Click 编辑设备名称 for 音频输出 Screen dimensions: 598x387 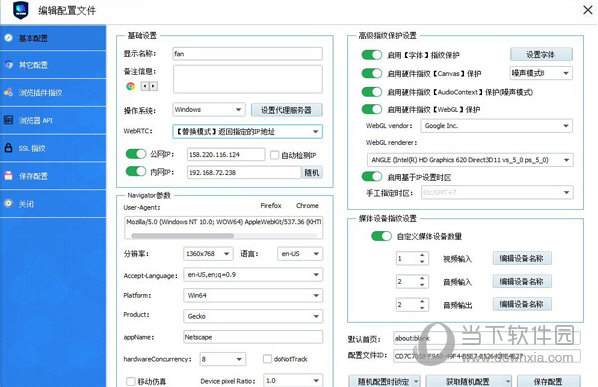[522, 304]
